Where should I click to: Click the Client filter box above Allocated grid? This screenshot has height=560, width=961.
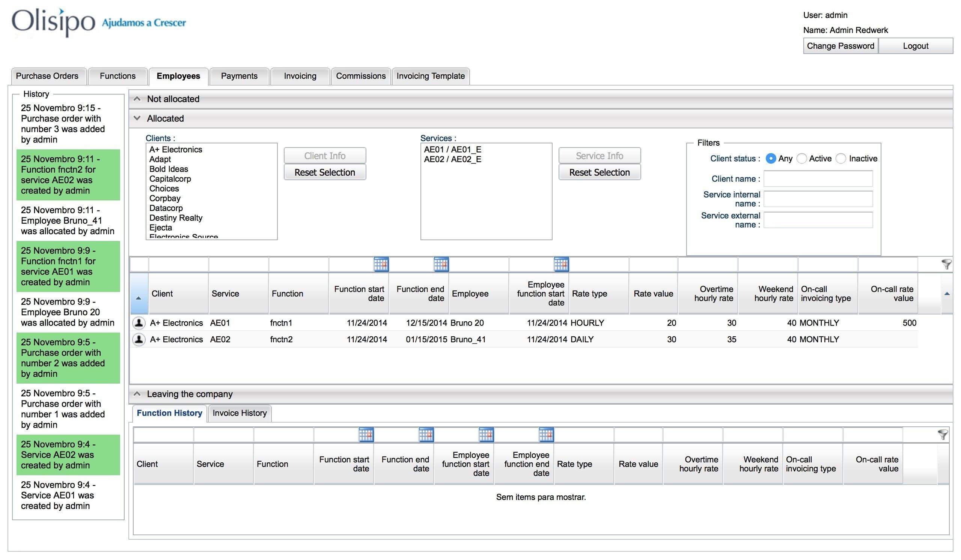click(x=178, y=264)
